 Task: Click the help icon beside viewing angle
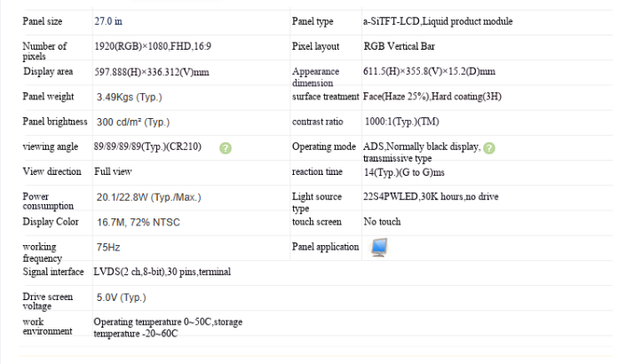click(226, 148)
